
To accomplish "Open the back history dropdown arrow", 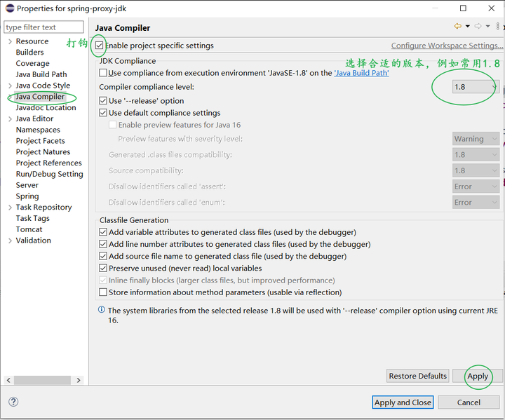I will coord(466,27).
